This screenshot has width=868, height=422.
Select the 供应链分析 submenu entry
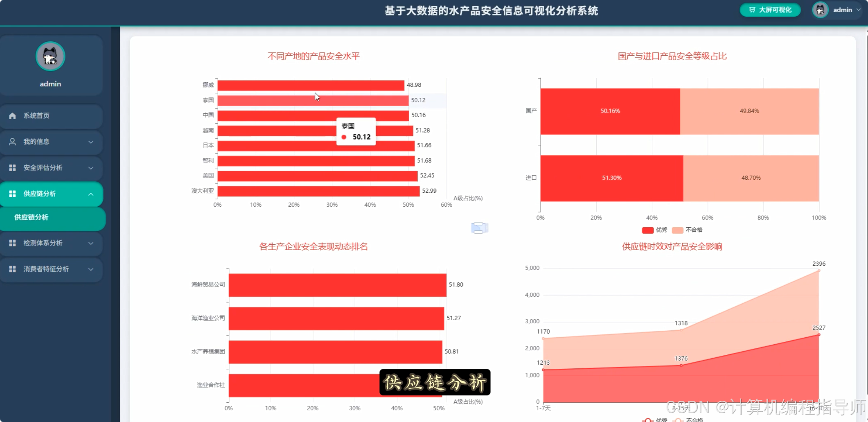point(52,217)
